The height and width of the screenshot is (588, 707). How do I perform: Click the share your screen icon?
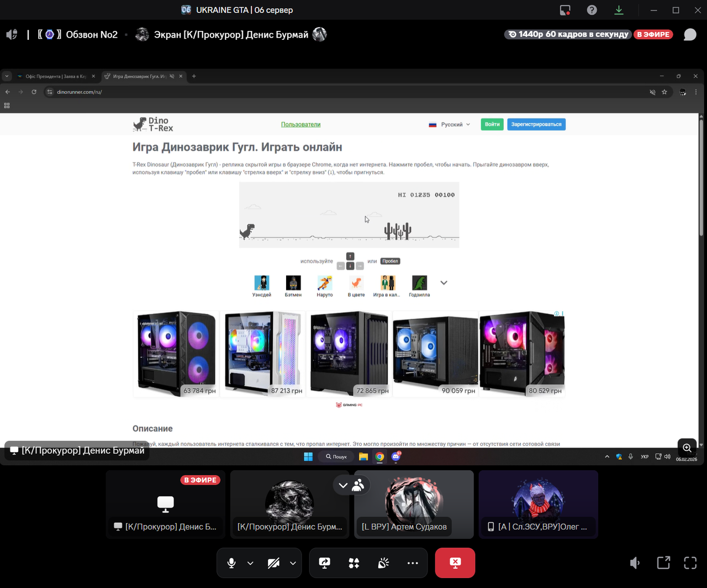coord(324,563)
